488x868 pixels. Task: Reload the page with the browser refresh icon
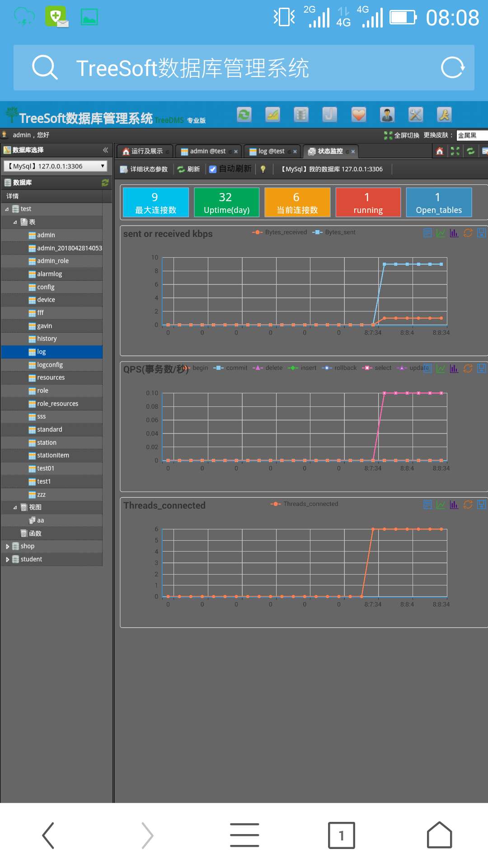point(453,68)
